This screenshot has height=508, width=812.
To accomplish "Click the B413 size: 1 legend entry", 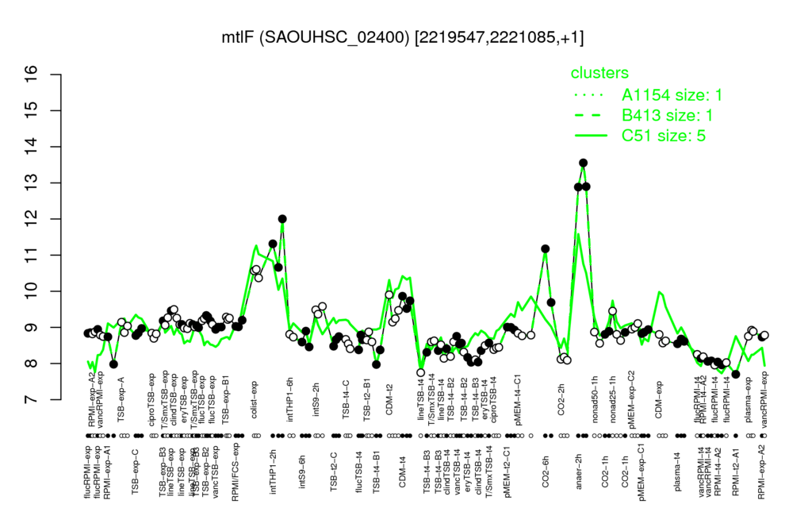I will (x=644, y=115).
